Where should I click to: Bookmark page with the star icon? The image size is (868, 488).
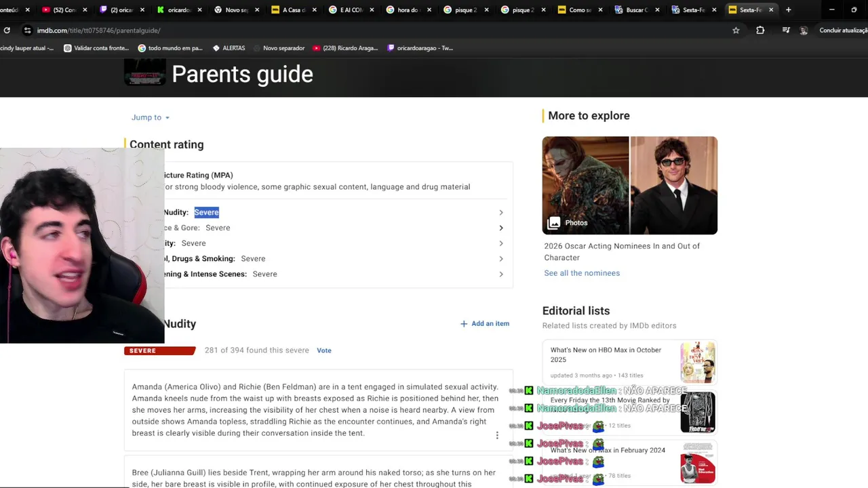(x=736, y=30)
